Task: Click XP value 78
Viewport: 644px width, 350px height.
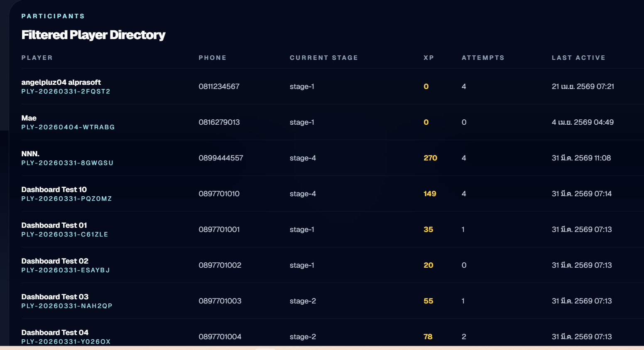Action: (x=428, y=337)
